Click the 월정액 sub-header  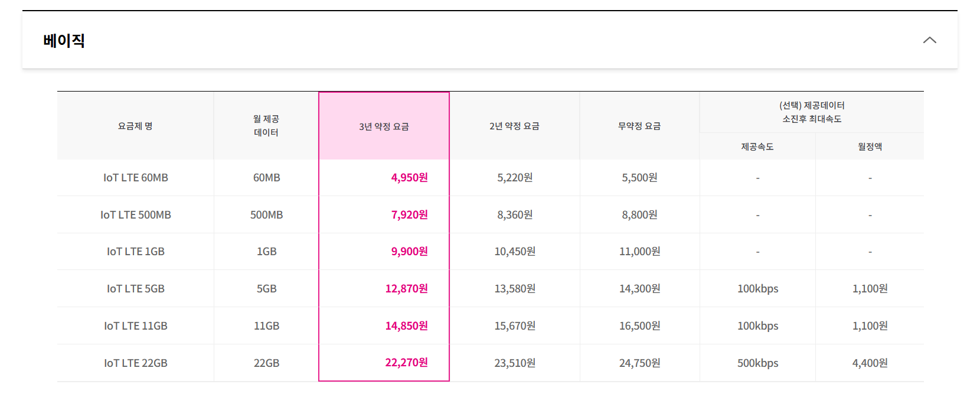(x=870, y=147)
